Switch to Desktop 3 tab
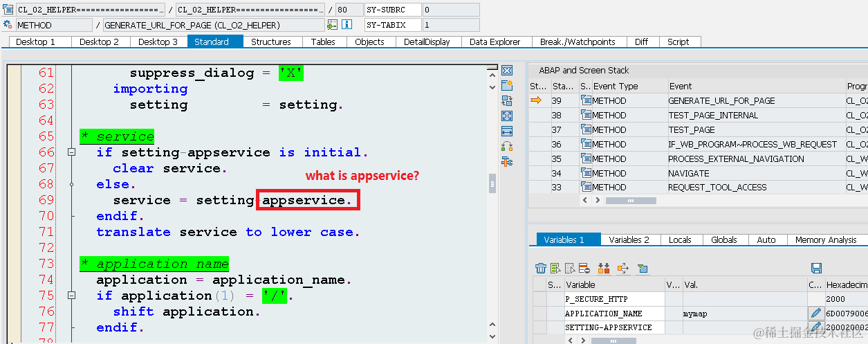868x344 pixels. (x=158, y=42)
